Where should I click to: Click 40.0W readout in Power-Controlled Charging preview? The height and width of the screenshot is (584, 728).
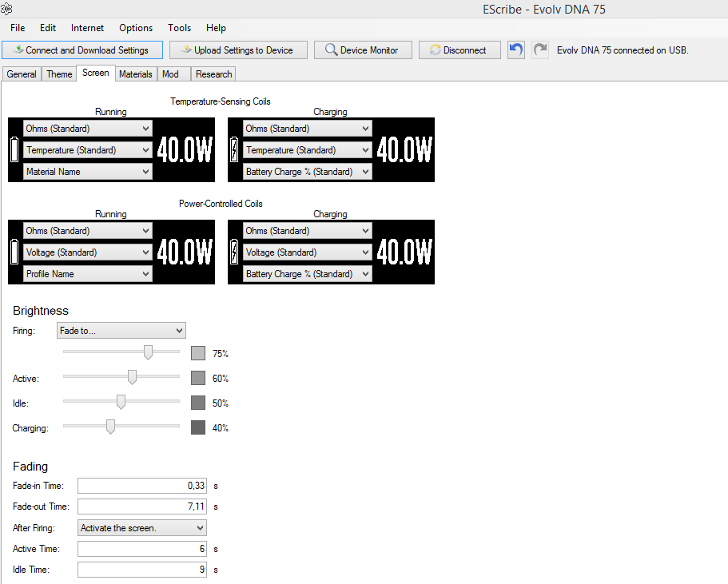[x=404, y=252]
